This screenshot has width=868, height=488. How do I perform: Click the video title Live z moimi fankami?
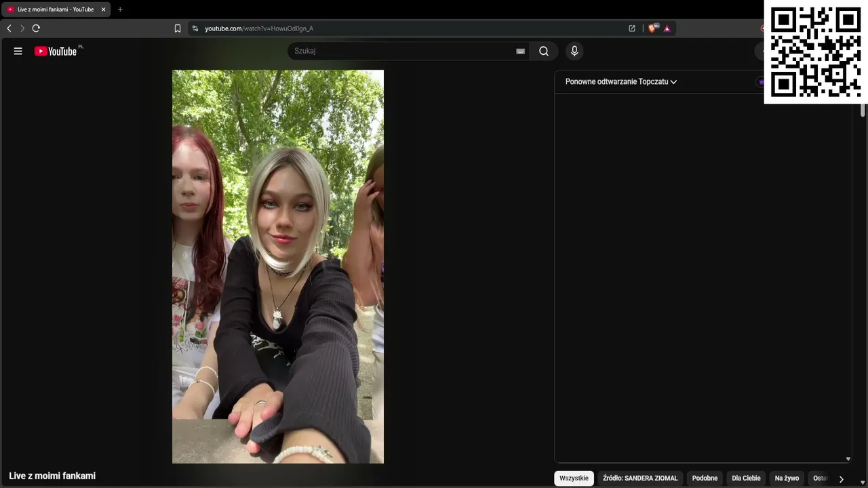(x=52, y=476)
